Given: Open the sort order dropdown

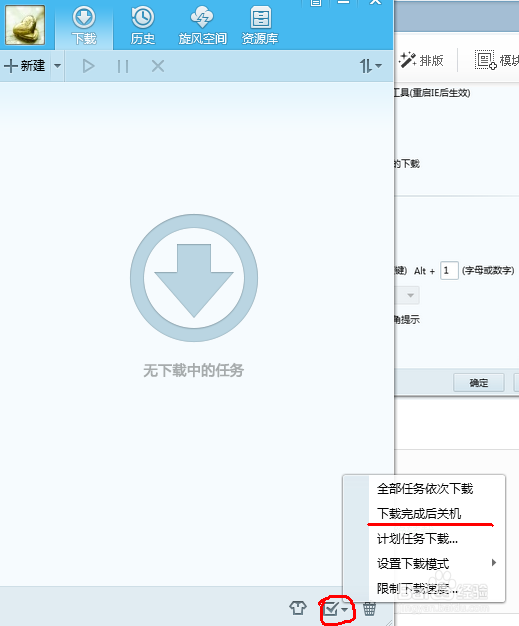Looking at the screenshot, I should pyautogui.click(x=370, y=66).
